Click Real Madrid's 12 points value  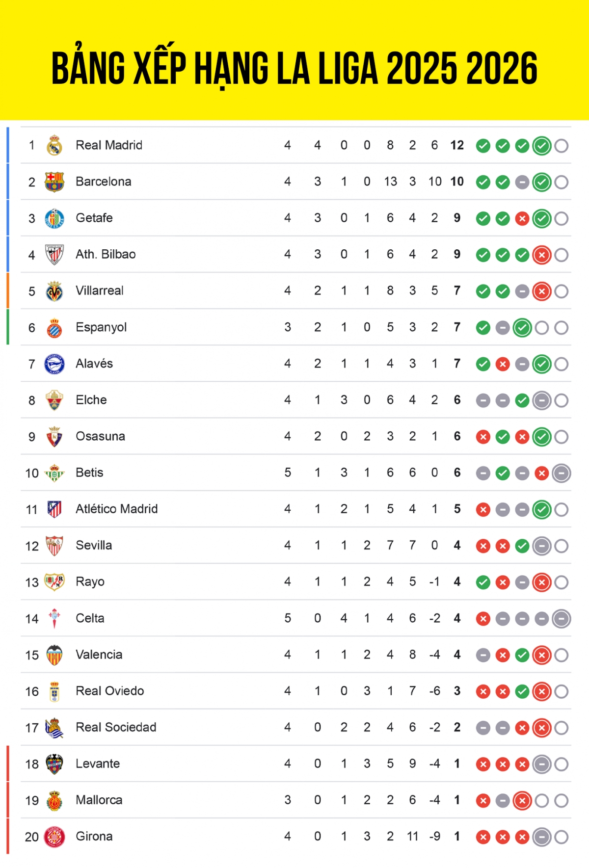tap(457, 145)
